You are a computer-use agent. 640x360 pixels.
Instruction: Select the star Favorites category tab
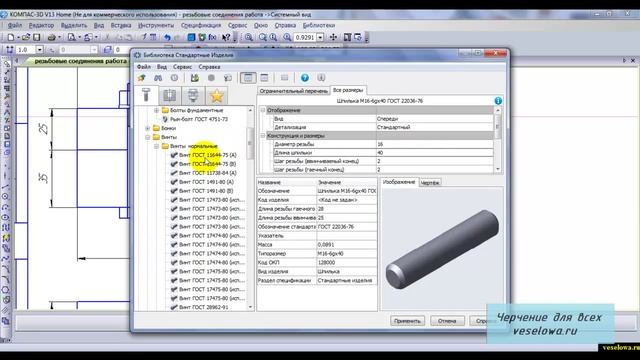coord(216,96)
